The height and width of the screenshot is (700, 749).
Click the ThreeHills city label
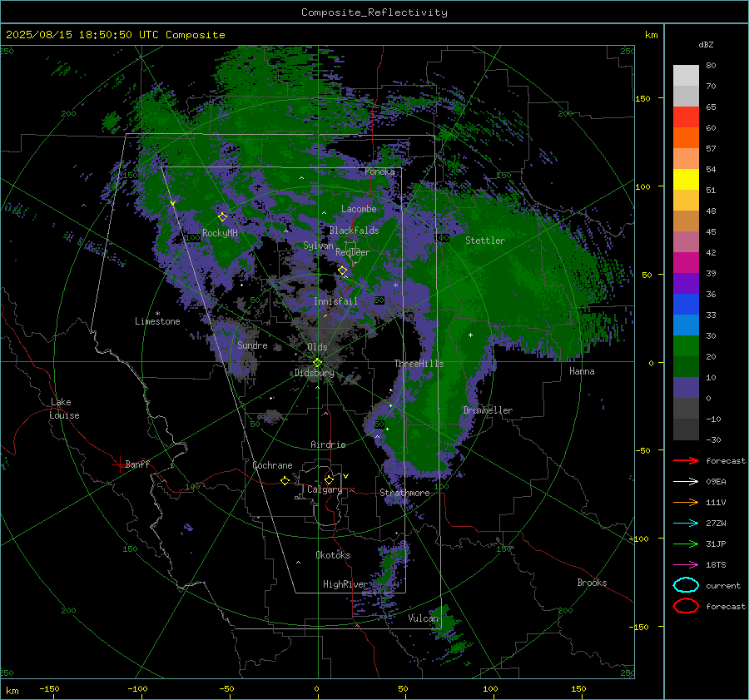[x=419, y=364]
